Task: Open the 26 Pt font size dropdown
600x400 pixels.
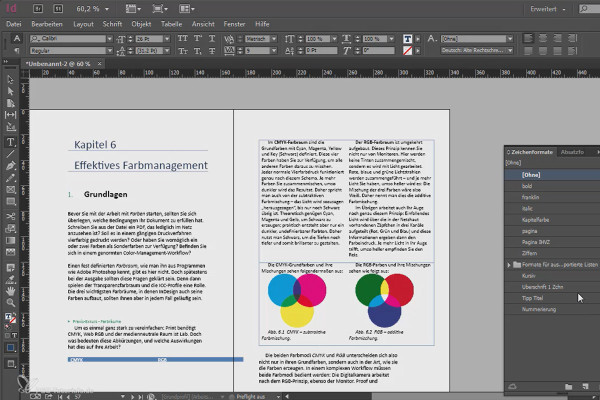Action: click(167, 39)
